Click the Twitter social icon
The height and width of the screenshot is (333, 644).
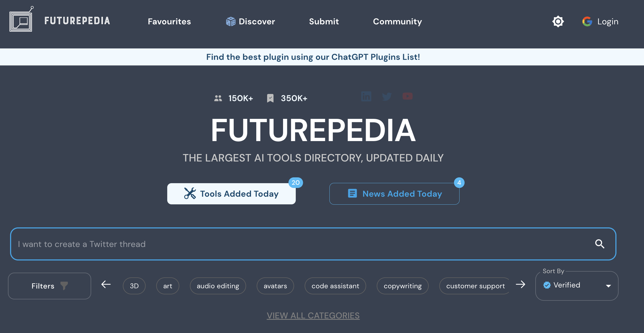pos(386,97)
